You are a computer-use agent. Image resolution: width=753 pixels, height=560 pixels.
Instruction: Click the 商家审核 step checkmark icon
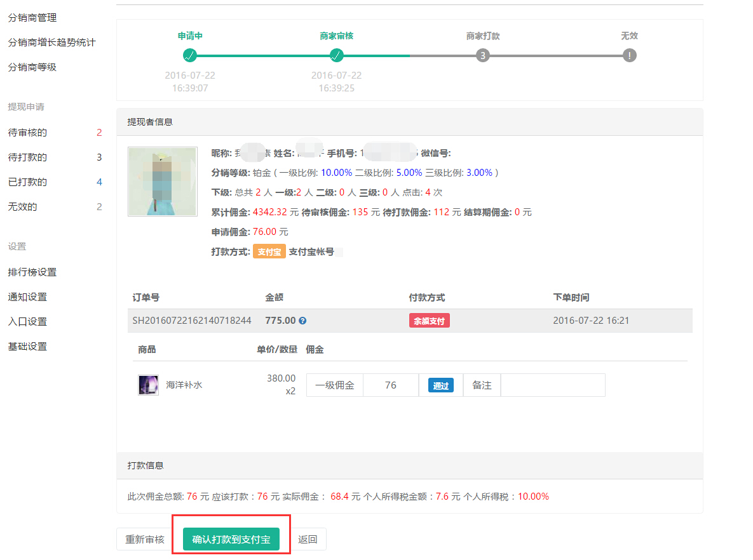[336, 55]
